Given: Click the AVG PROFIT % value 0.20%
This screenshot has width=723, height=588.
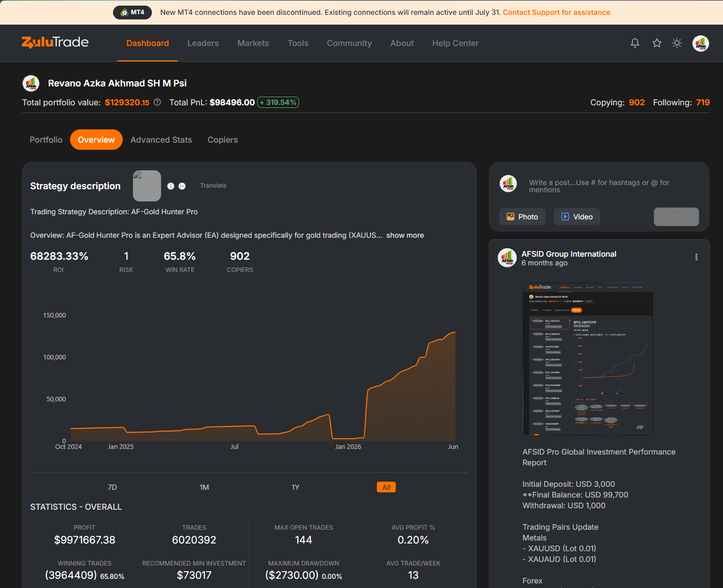Looking at the screenshot, I should point(413,540).
